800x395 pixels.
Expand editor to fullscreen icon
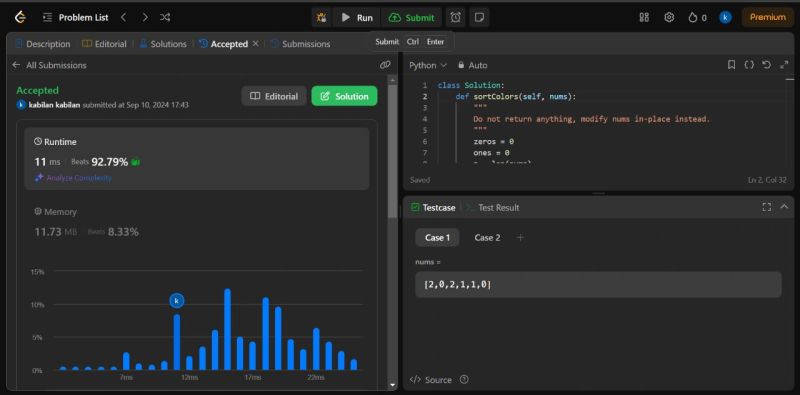click(x=784, y=65)
